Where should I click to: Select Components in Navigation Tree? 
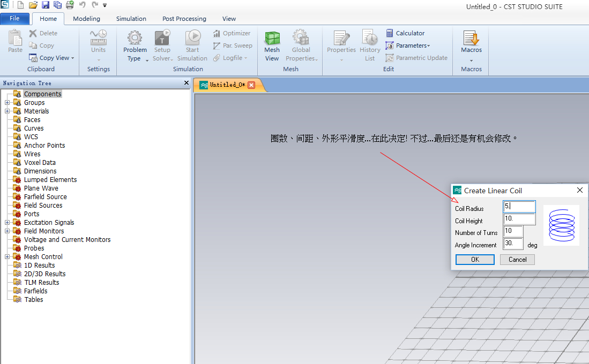tap(42, 94)
